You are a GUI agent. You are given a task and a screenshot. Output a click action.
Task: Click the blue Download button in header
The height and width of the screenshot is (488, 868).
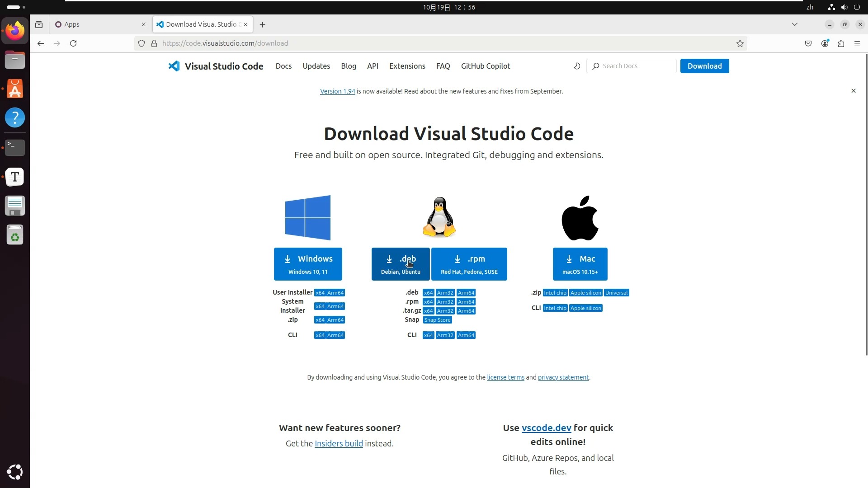click(704, 66)
